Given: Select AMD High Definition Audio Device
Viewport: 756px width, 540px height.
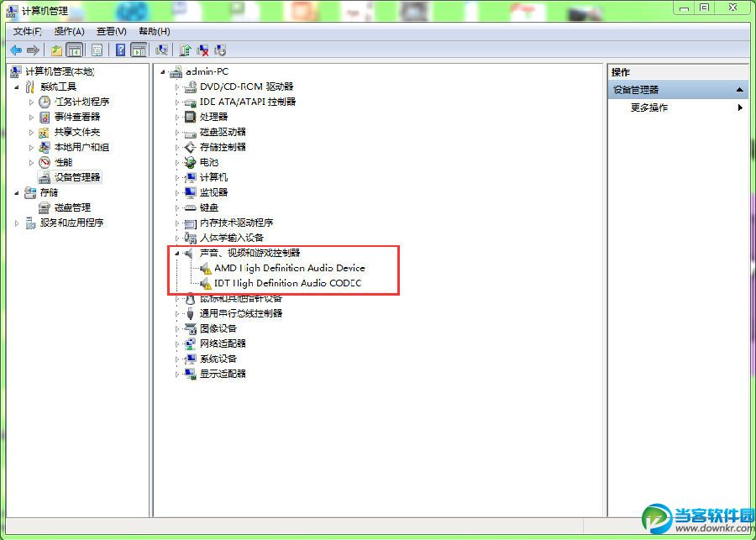Looking at the screenshot, I should pos(289,268).
